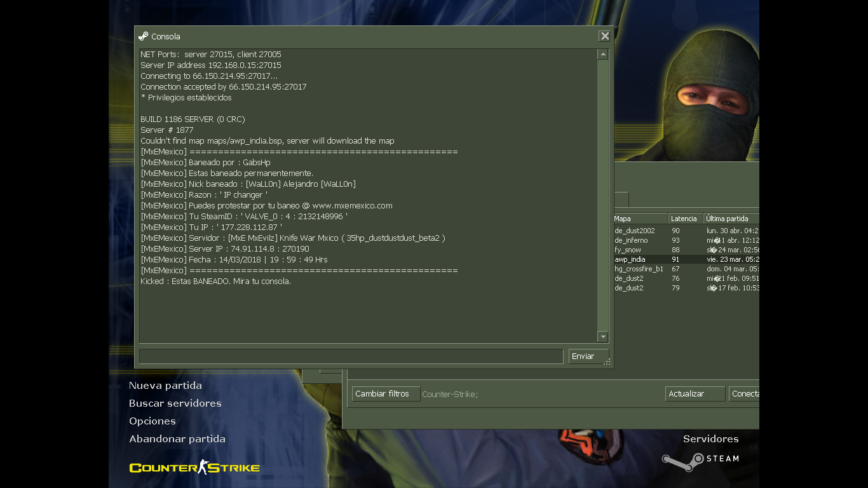Click the Counter-Strike logo at bottom left
The image size is (868, 488).
(x=194, y=468)
